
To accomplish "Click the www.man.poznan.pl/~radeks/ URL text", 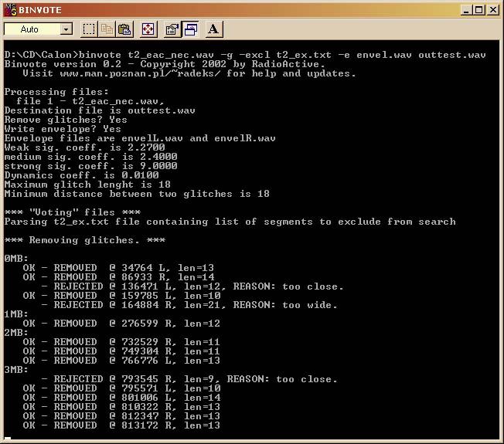I will [140, 73].
